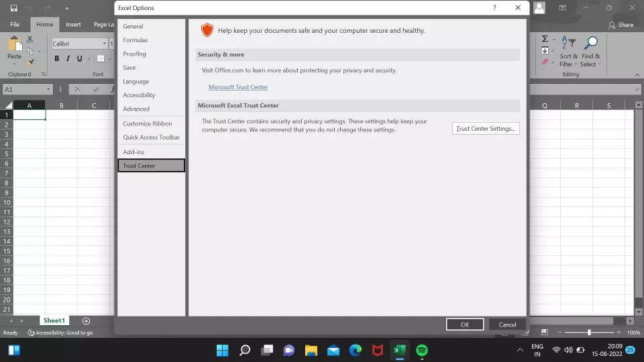Click McAfee icon on taskbar
This screenshot has width=644, height=362.
[378, 350]
